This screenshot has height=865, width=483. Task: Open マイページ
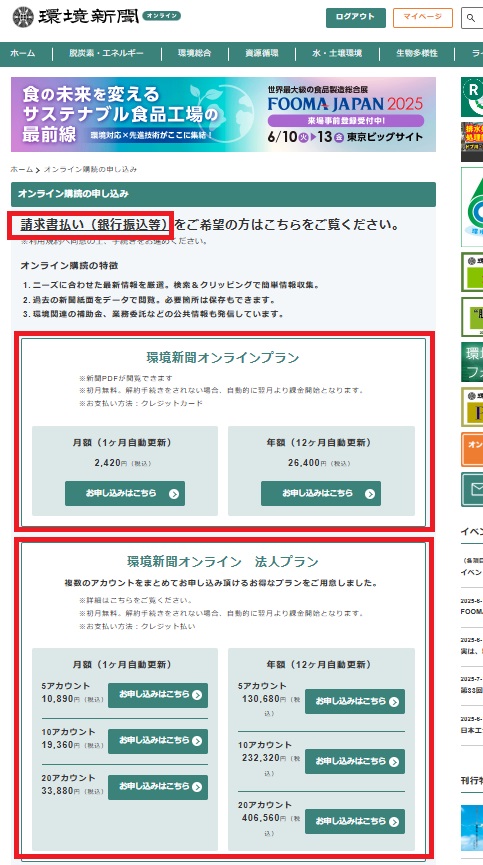point(423,18)
